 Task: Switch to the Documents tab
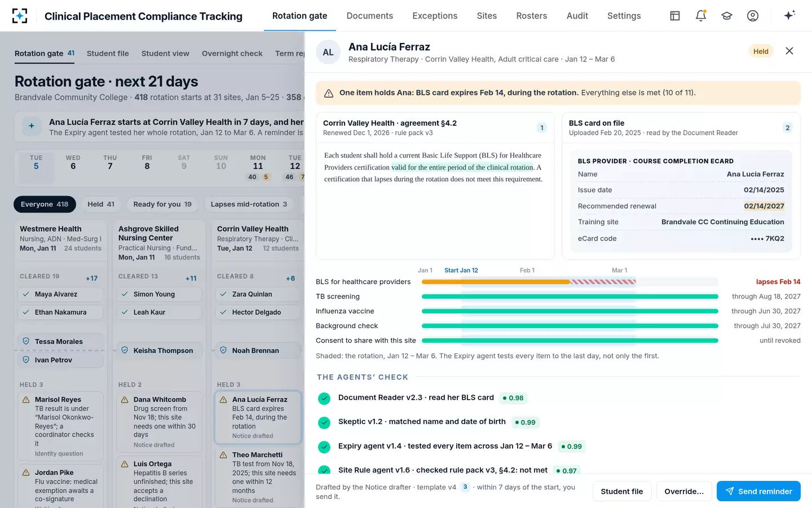click(x=370, y=16)
